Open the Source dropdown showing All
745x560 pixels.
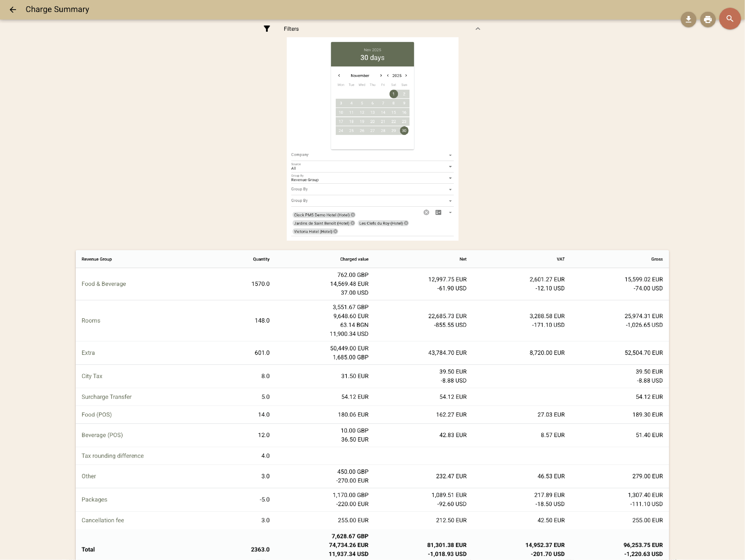click(x=450, y=166)
